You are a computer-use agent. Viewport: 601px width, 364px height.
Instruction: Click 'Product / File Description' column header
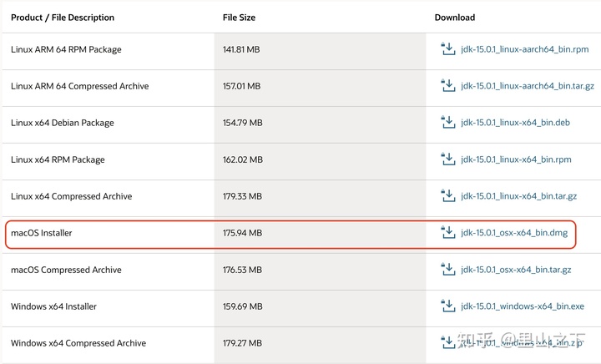point(63,18)
